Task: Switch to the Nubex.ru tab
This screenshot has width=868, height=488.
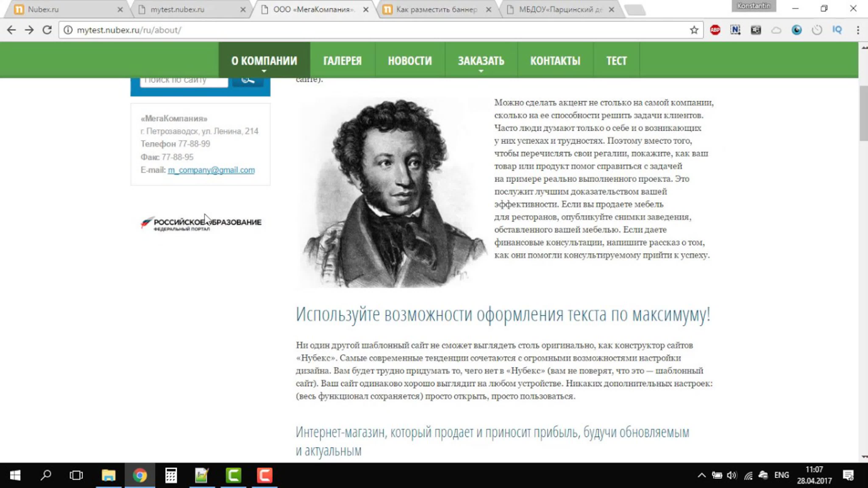Action: (67, 10)
